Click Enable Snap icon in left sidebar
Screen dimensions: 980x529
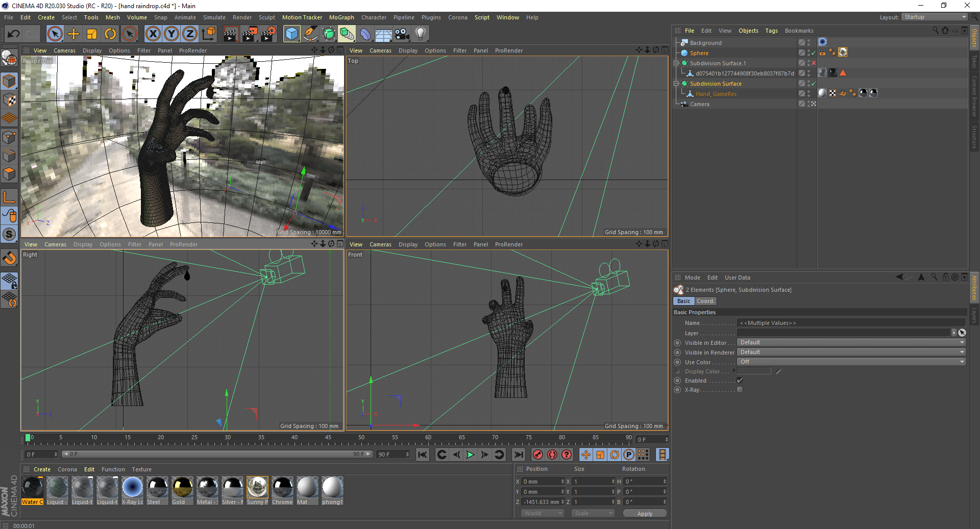point(9,258)
